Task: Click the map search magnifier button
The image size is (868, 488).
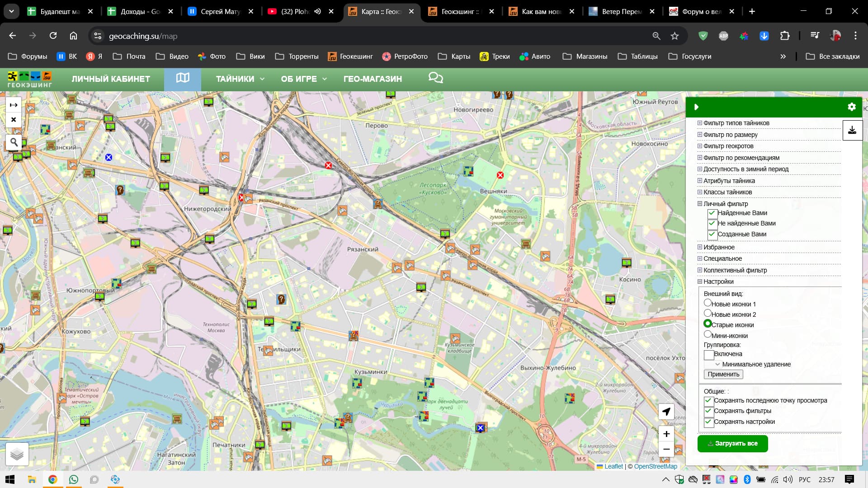Action: [14, 143]
